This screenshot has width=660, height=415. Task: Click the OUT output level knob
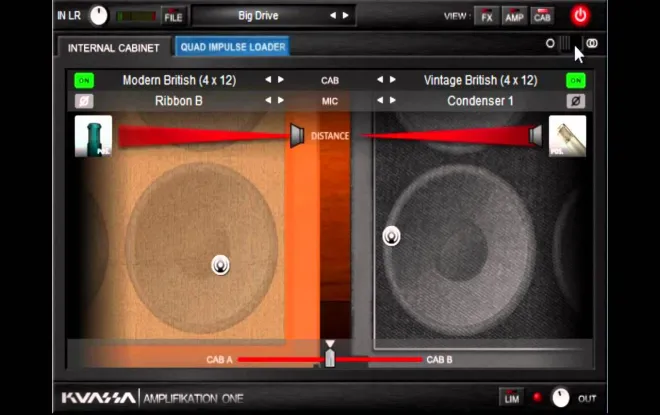[561, 397]
